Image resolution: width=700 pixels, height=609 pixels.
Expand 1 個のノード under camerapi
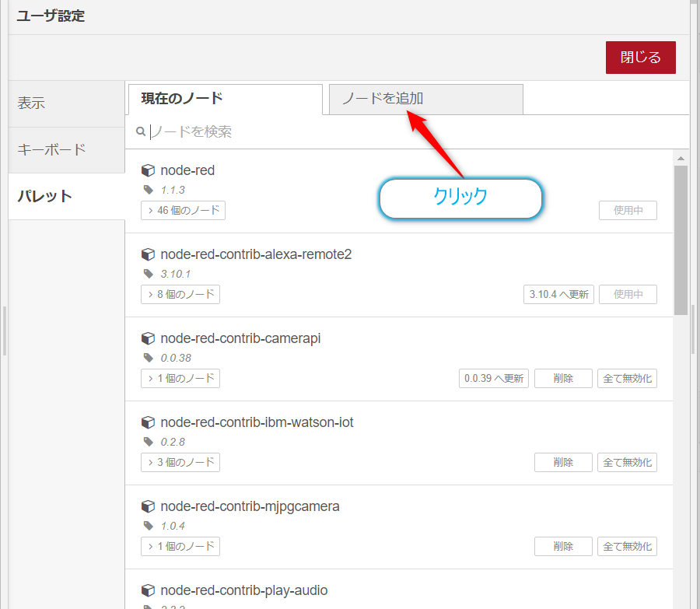(180, 378)
